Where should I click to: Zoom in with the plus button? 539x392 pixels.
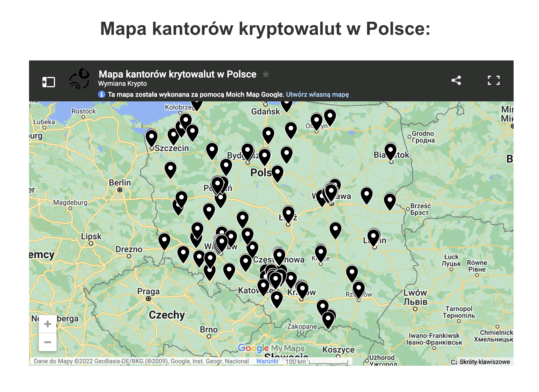pyautogui.click(x=48, y=324)
